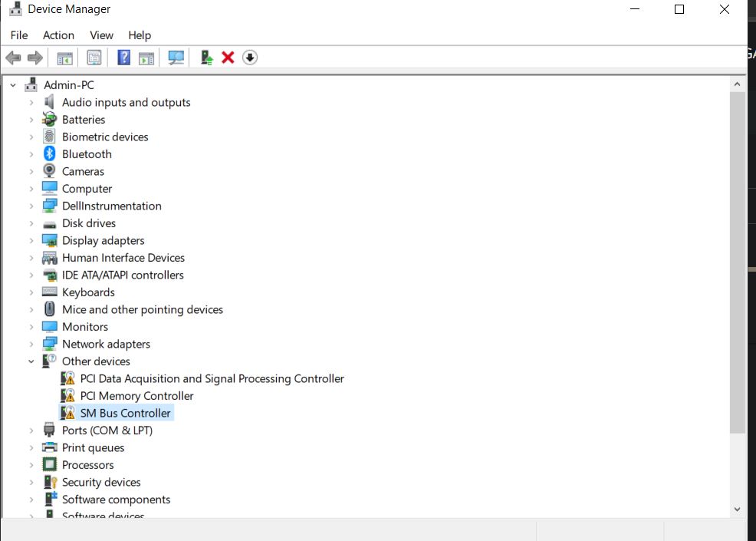The width and height of the screenshot is (756, 541).
Task: Open the View menu
Action: coord(101,35)
